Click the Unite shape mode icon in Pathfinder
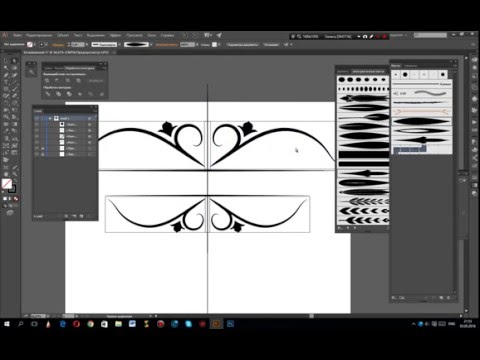This screenshot has height=360, width=480. point(47,81)
